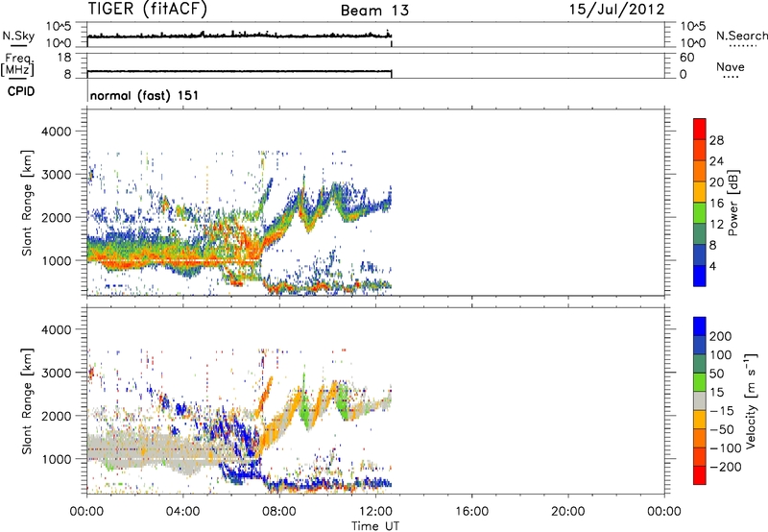
Task: Click the black frequency trace line
Action: click(239, 71)
